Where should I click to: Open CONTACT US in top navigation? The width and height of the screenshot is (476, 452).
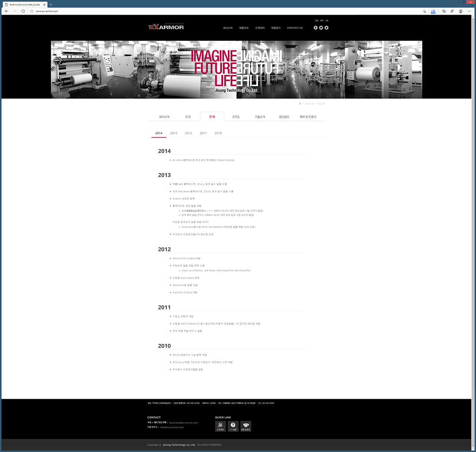click(x=295, y=28)
